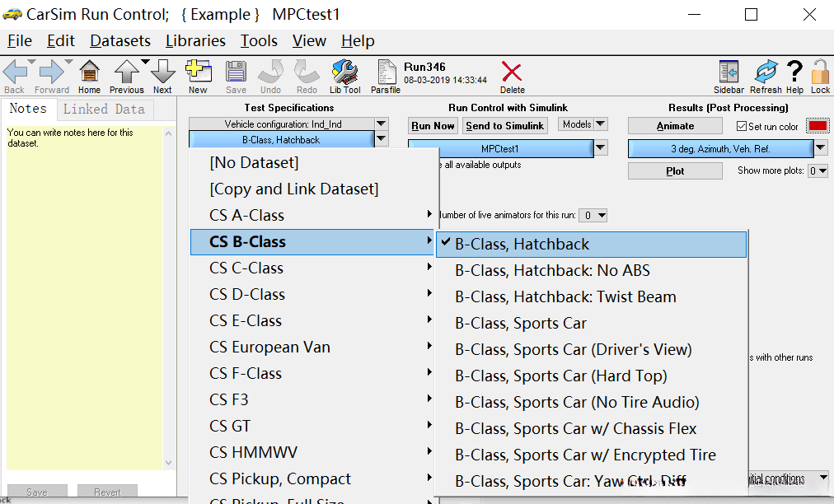Open the Show more plots dropdown

pyautogui.click(x=818, y=170)
